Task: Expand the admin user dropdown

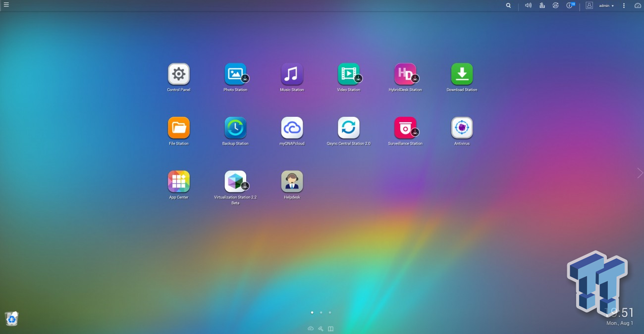Action: (606, 6)
